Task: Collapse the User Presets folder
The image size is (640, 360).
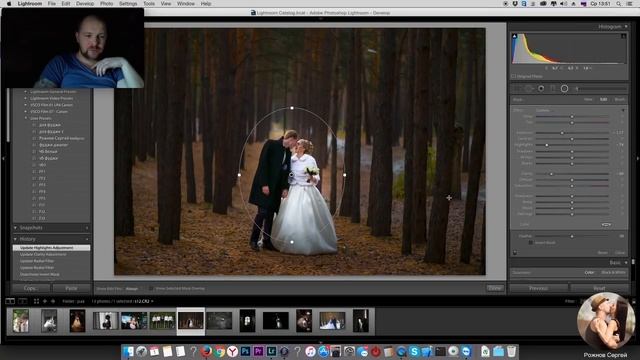Action: pyautogui.click(x=26, y=118)
